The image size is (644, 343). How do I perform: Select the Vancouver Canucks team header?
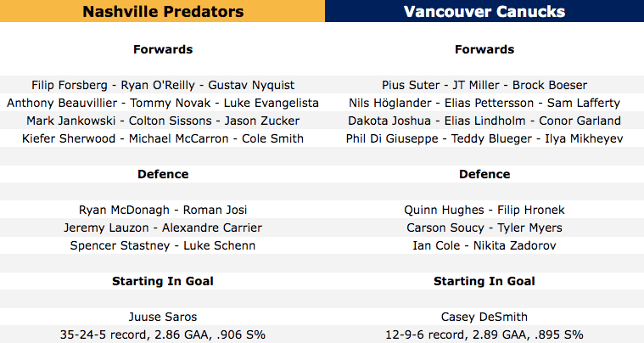click(484, 12)
